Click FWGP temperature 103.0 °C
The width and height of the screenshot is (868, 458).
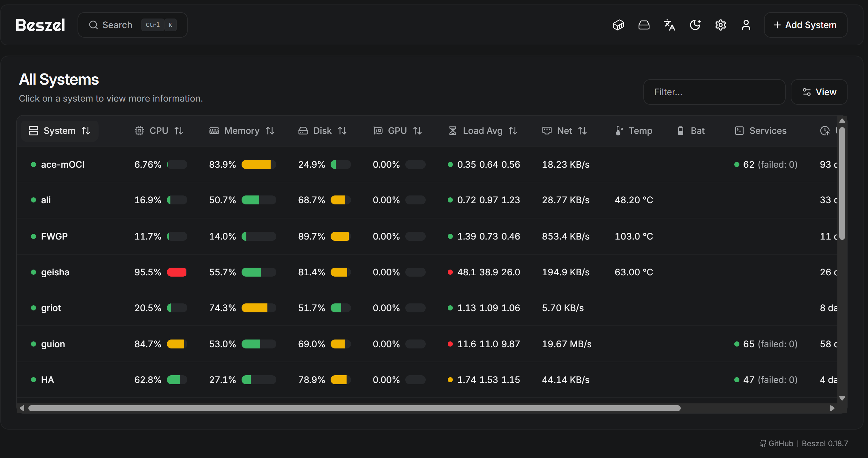(x=633, y=236)
